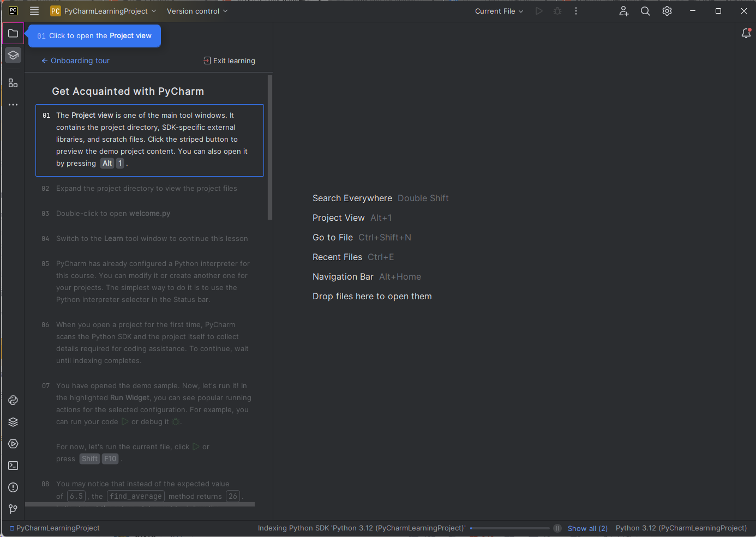Open the main hamburger menu
This screenshot has height=537, width=756.
pyautogui.click(x=34, y=11)
